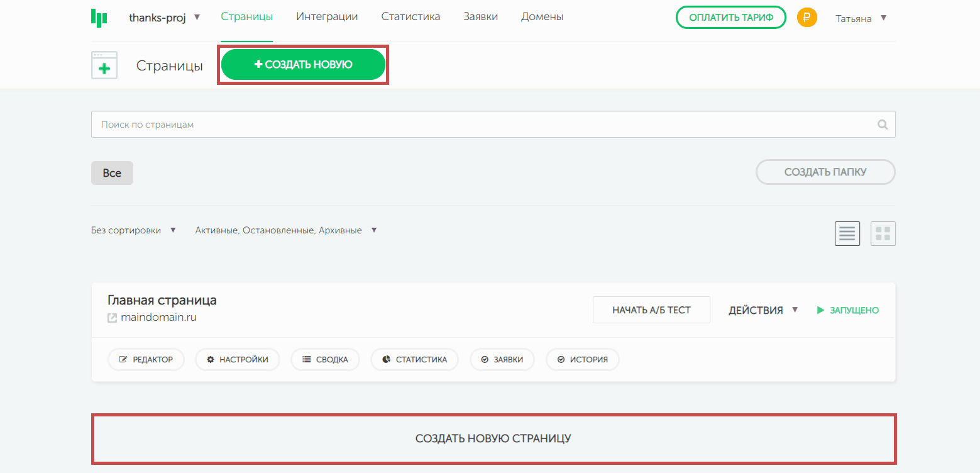Open the thanks-proj project dropdown

pos(164,18)
